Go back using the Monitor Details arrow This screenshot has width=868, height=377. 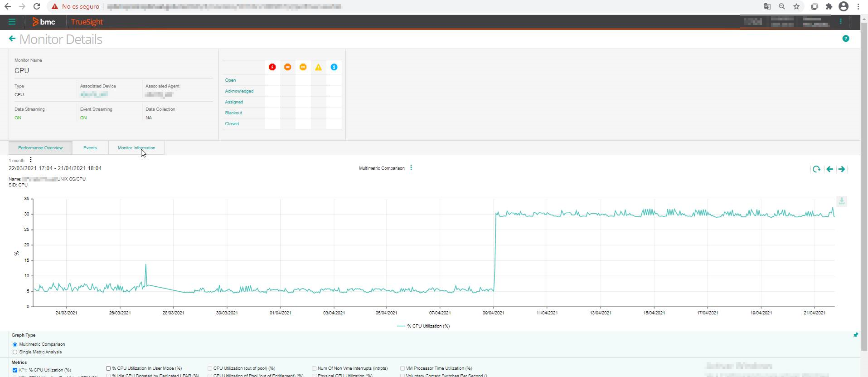click(x=12, y=39)
